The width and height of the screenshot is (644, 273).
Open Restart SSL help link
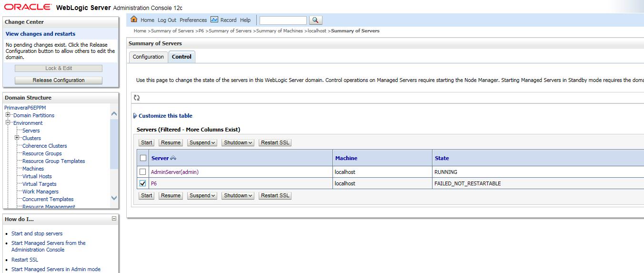pos(25,260)
